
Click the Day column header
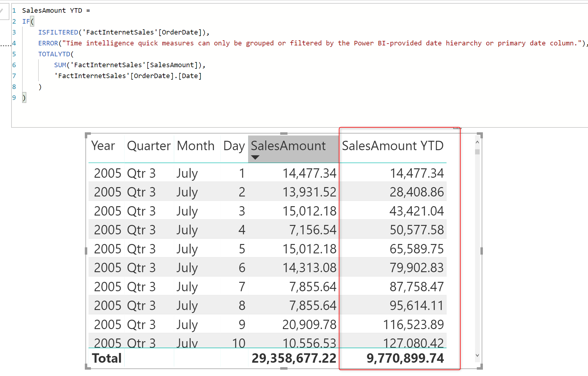(x=234, y=147)
